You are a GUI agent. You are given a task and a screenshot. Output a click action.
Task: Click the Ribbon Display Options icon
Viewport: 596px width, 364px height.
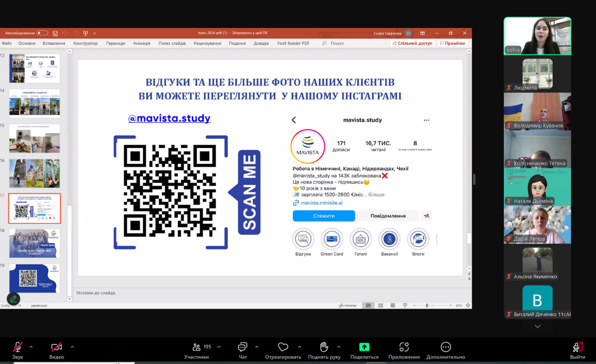click(422, 33)
